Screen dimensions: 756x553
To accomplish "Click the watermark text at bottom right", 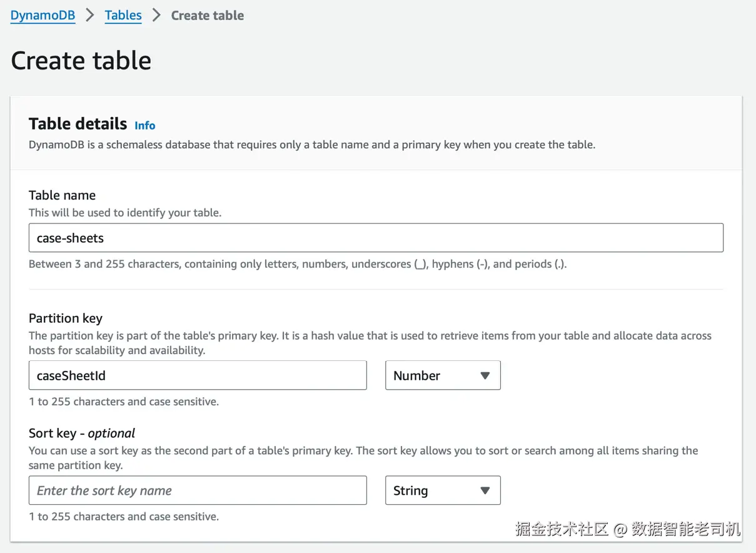I will pyautogui.click(x=628, y=529).
